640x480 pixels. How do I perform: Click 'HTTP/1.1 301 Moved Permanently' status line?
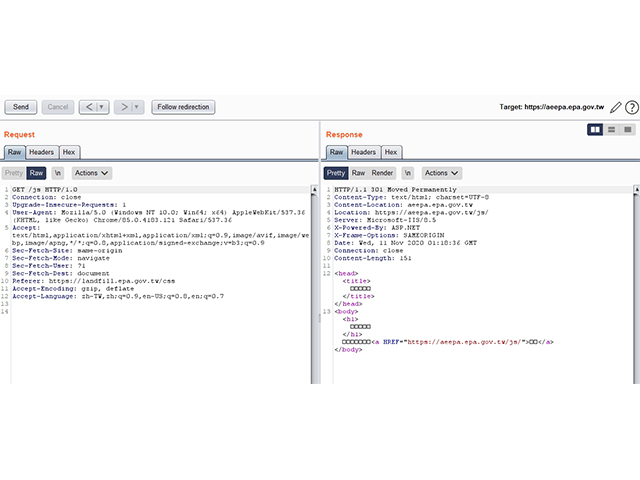(x=396, y=189)
